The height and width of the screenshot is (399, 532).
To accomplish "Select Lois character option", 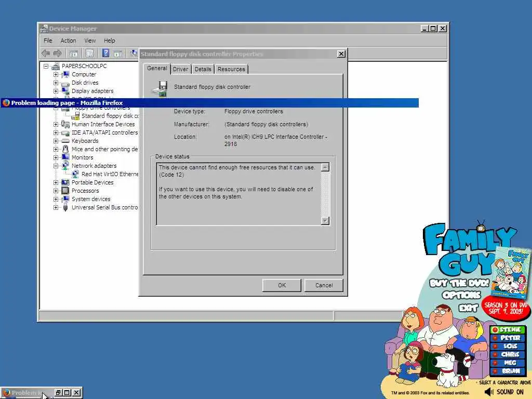I will point(508,346).
